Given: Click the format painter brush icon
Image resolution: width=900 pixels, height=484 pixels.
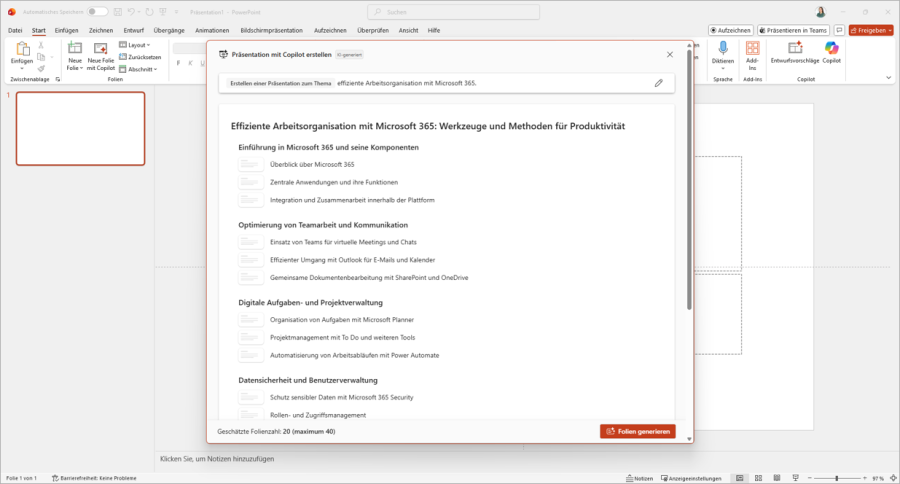Looking at the screenshot, I should click(41, 68).
